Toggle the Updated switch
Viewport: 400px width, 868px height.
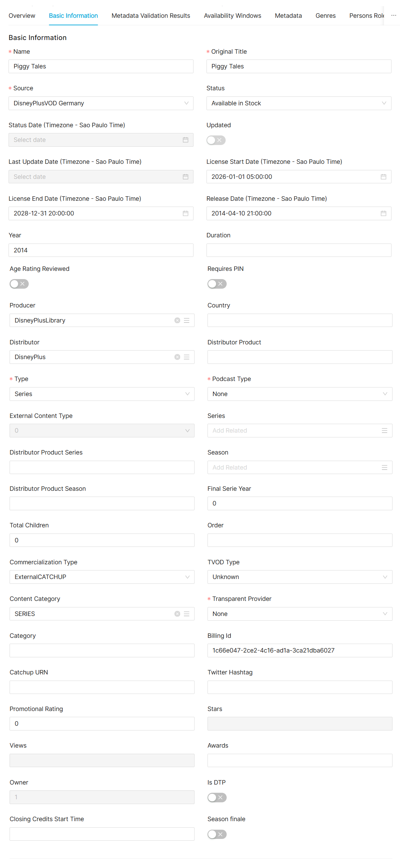pyautogui.click(x=216, y=140)
